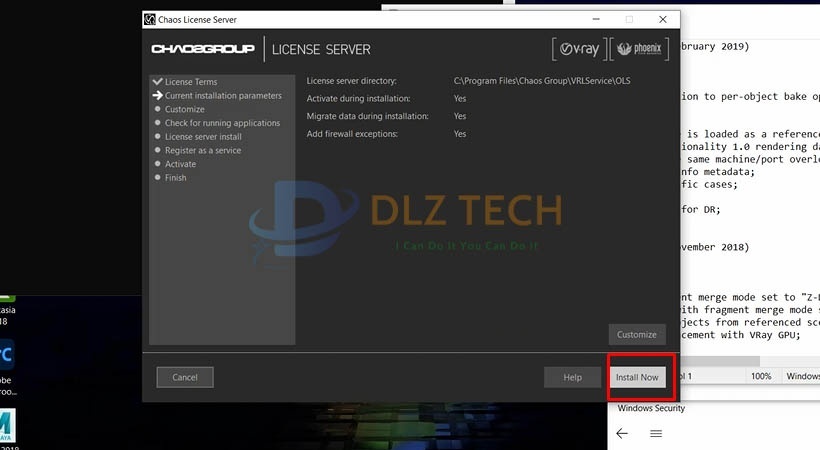Click the License Terms checkmark icon
Screen dimensions: 820x450
click(157, 82)
